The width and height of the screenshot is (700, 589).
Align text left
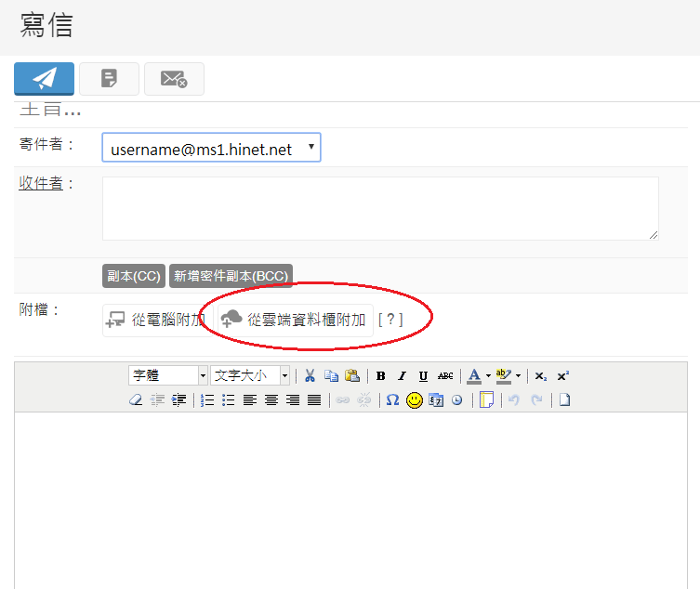point(249,399)
